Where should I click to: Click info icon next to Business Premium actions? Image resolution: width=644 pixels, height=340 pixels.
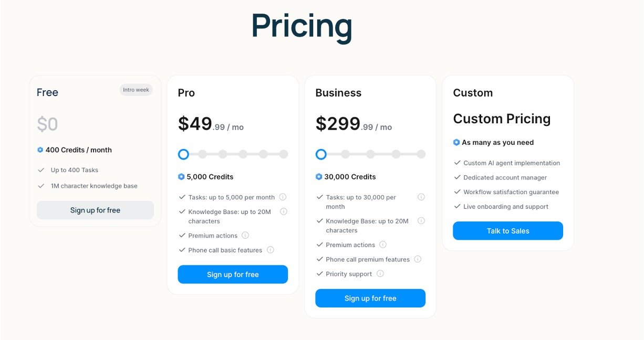coord(383,245)
